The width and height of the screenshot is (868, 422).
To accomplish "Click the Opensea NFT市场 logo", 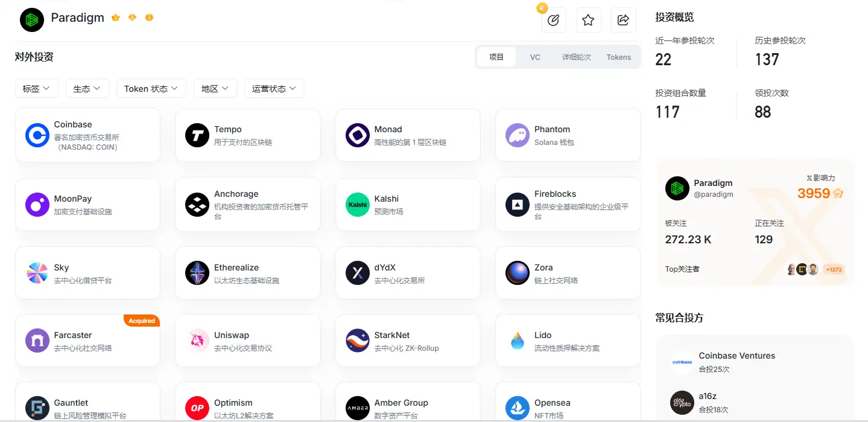I will pyautogui.click(x=517, y=408).
